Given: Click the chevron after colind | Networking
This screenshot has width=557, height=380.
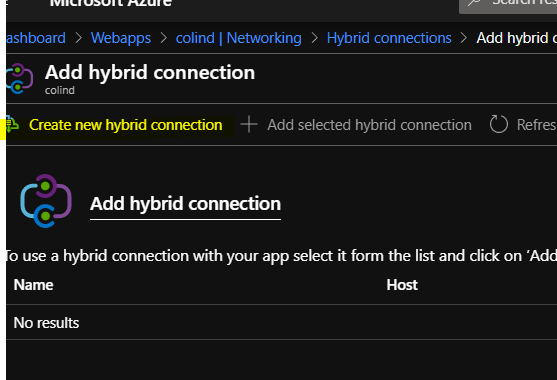Looking at the screenshot, I should tap(314, 38).
